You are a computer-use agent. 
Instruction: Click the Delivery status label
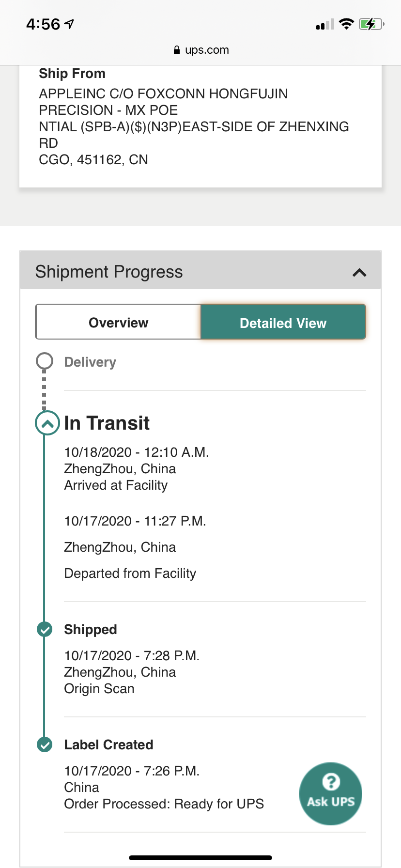coord(90,362)
